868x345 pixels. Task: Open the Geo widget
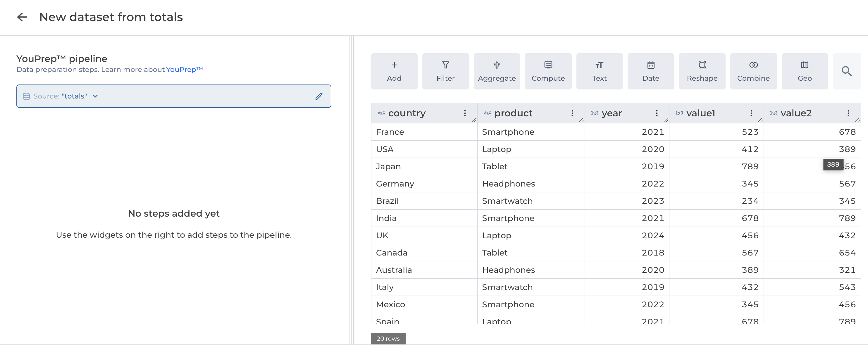point(804,71)
